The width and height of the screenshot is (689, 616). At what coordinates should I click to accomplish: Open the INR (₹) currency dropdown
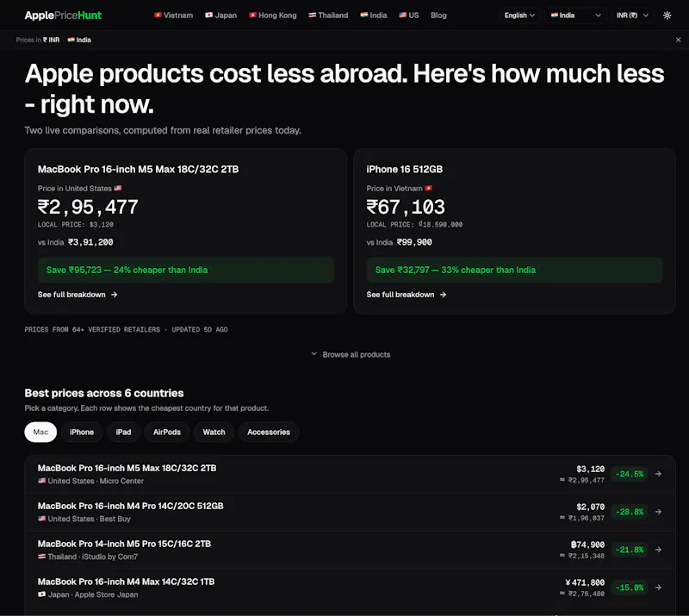point(632,16)
